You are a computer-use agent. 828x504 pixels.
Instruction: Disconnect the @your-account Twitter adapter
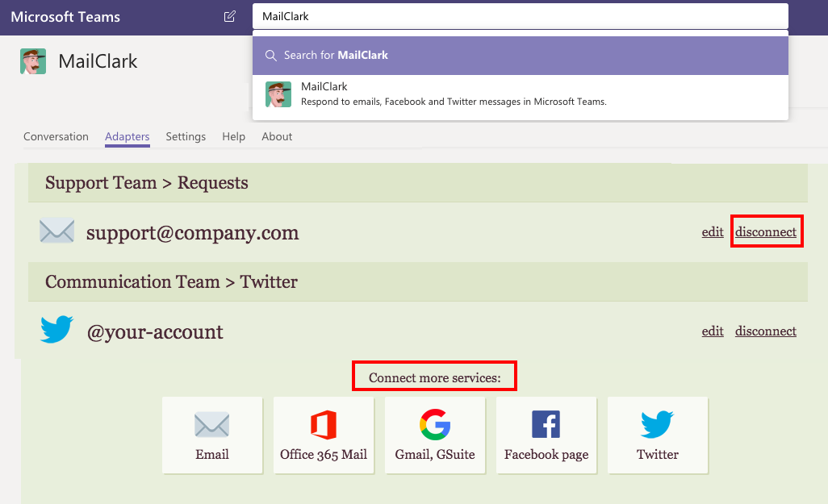point(766,331)
